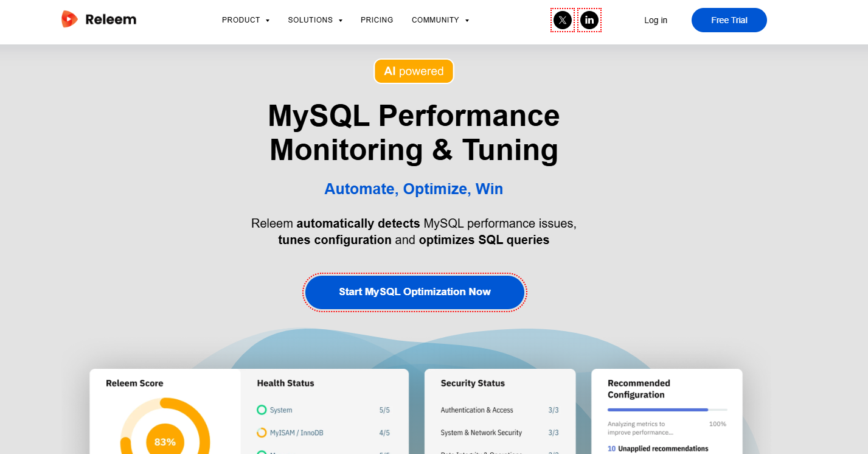Click the "Recommended Configuration" card title
This screenshot has width=868, height=454.
[639, 389]
